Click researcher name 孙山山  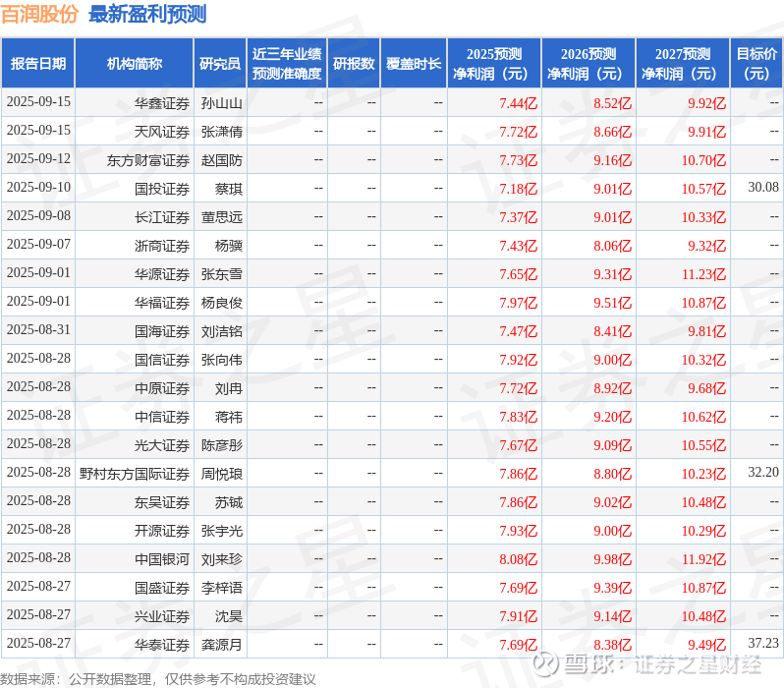click(x=221, y=103)
